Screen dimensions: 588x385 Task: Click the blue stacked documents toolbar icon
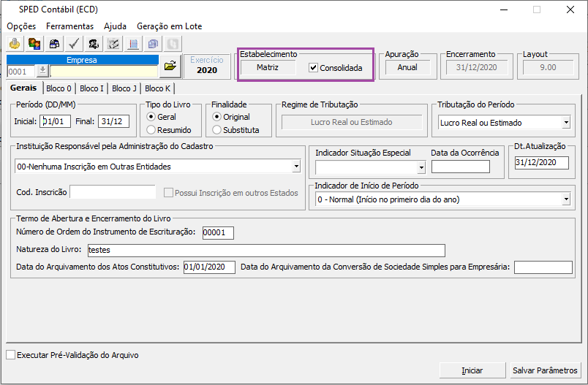tap(153, 44)
